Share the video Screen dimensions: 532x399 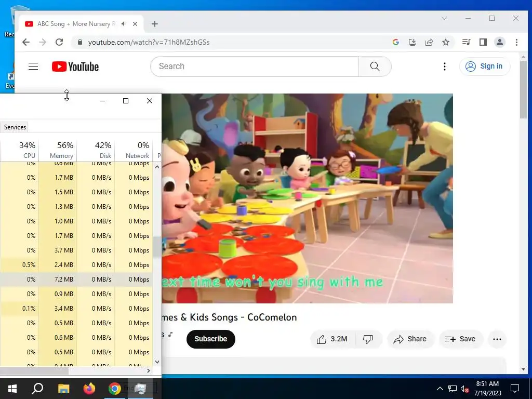pyautogui.click(x=410, y=339)
